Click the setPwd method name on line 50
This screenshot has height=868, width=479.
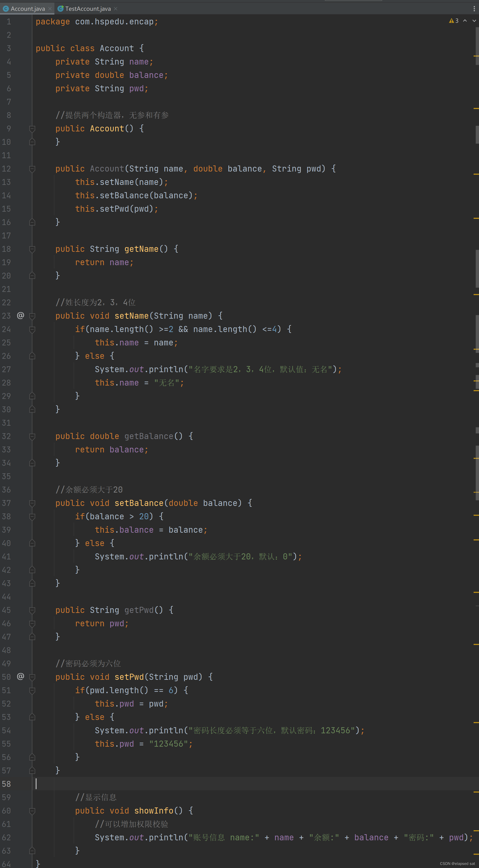129,677
